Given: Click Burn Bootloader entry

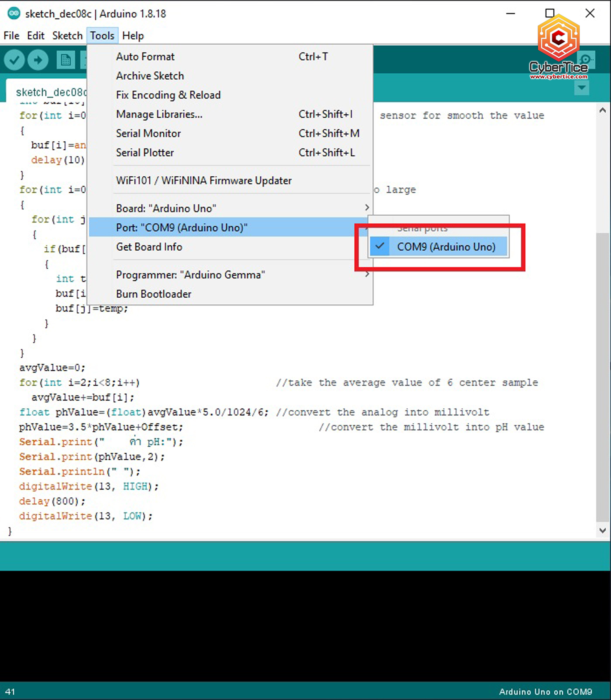Looking at the screenshot, I should tap(154, 294).
